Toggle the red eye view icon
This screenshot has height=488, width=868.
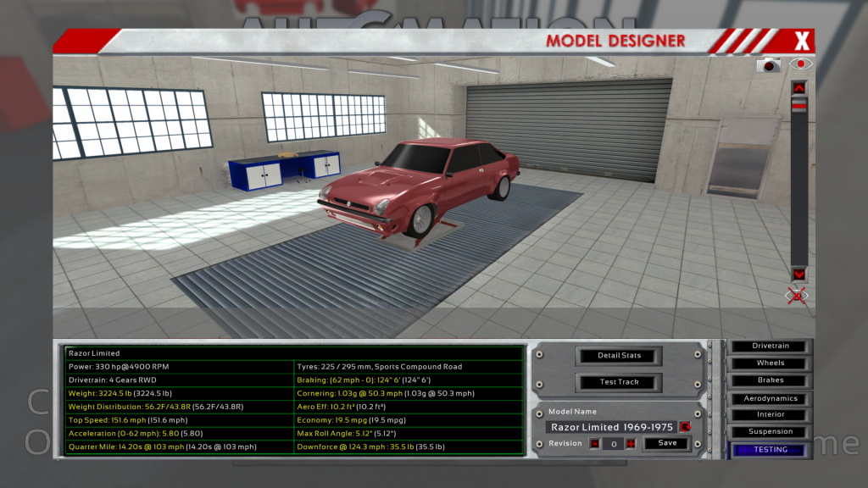pyautogui.click(x=799, y=64)
